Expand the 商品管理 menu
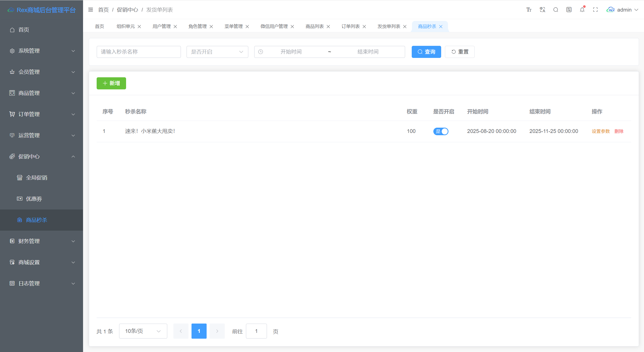The height and width of the screenshot is (352, 644). coord(42,93)
